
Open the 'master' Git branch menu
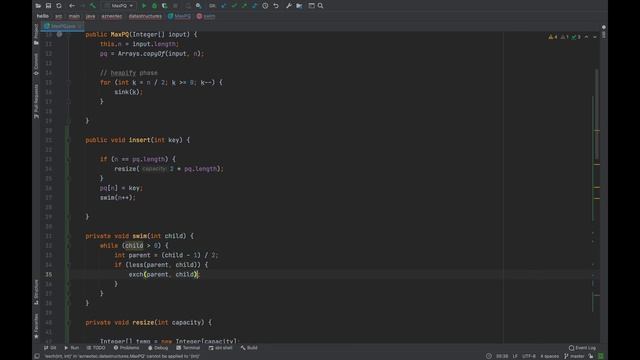point(574,356)
